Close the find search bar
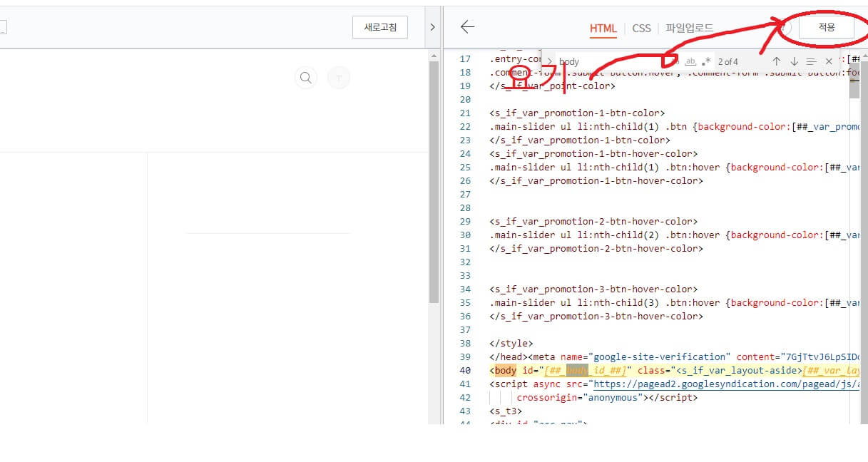This screenshot has height=462, width=868. [829, 61]
